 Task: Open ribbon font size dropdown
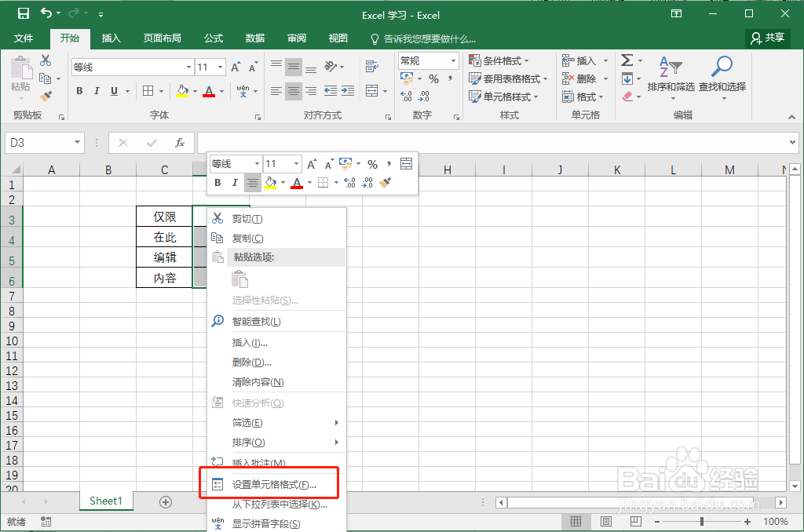(220, 67)
